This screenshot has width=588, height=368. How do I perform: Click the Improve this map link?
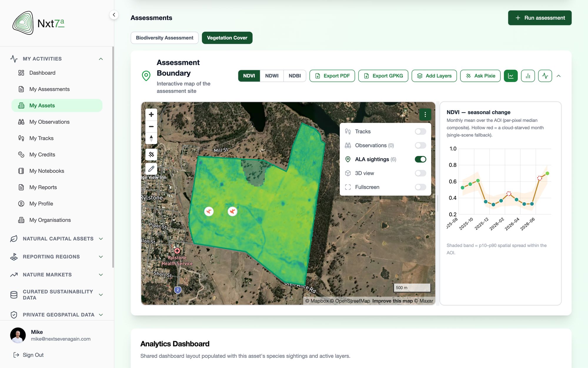(x=392, y=301)
